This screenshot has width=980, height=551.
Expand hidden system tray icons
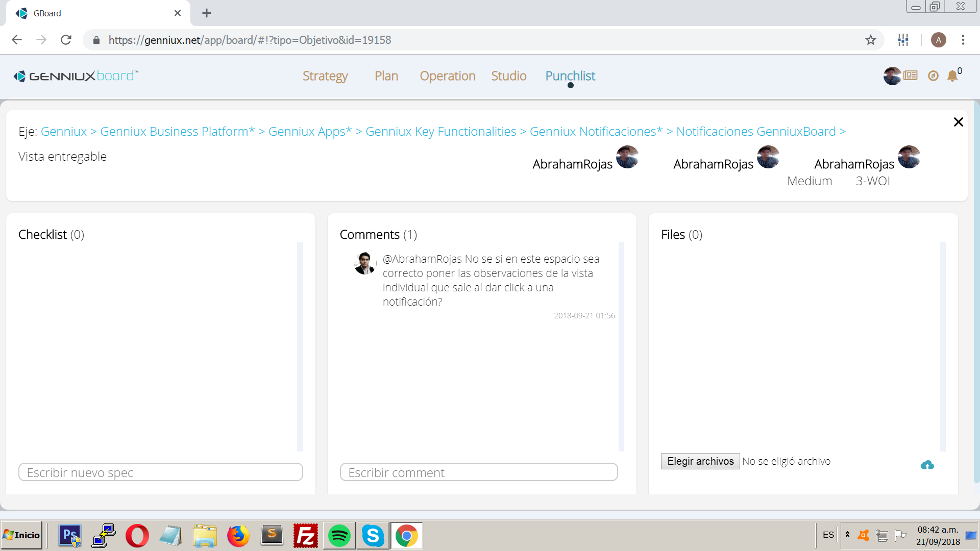847,535
